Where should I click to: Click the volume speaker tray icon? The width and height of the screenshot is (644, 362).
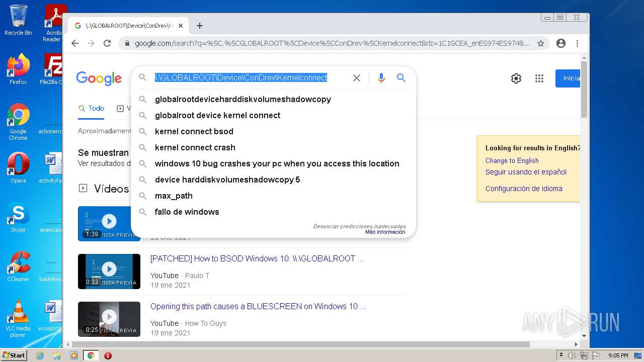click(572, 355)
